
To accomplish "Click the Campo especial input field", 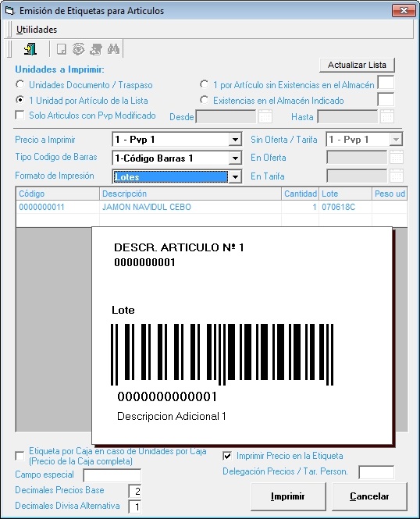I will [112, 475].
